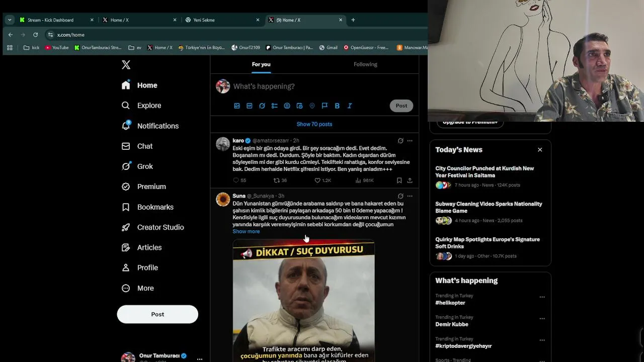
Task: Open options for #kriptodavergiyehayır trend
Action: 542,340
